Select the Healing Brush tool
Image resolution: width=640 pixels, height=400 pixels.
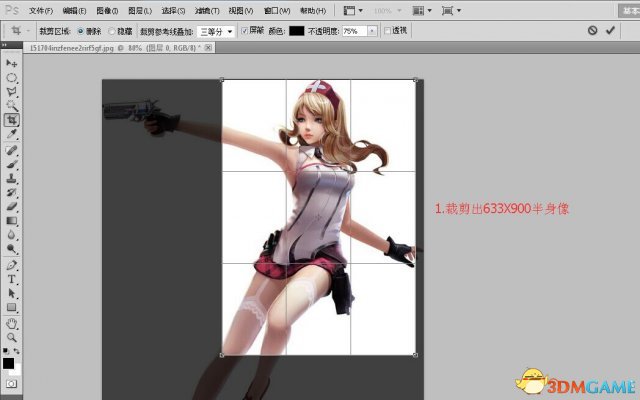point(11,150)
